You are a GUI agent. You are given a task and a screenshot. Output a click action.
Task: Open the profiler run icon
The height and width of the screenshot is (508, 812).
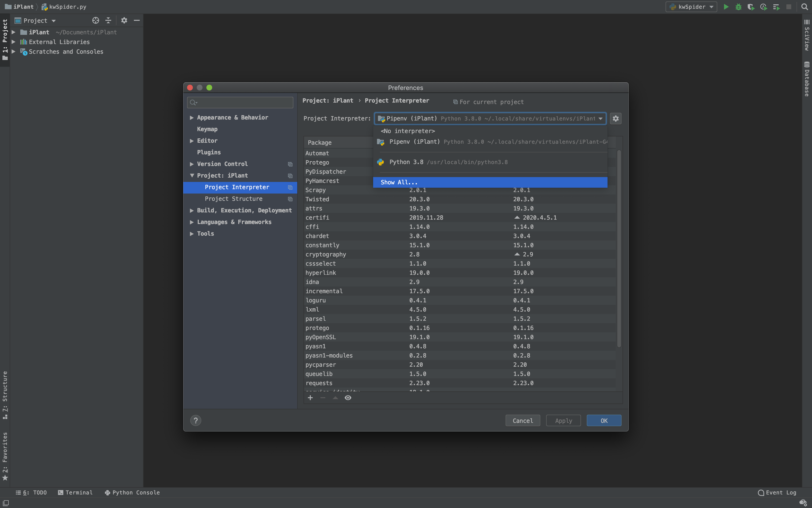click(x=764, y=7)
